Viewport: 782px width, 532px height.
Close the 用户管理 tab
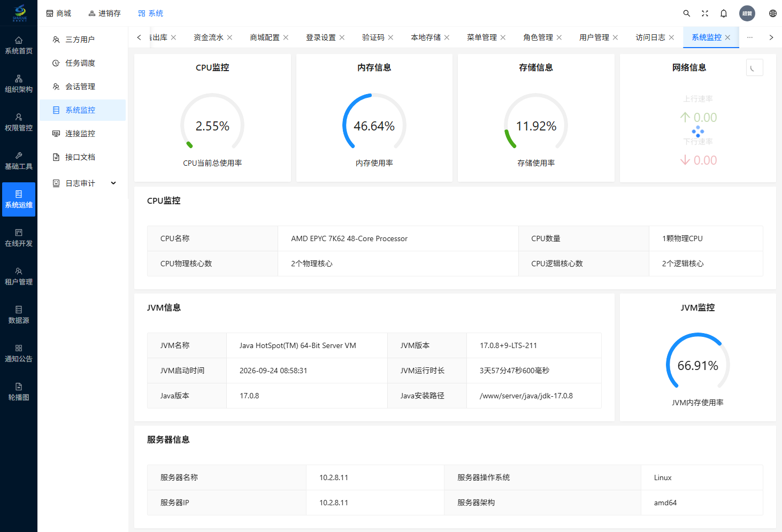[x=615, y=37]
